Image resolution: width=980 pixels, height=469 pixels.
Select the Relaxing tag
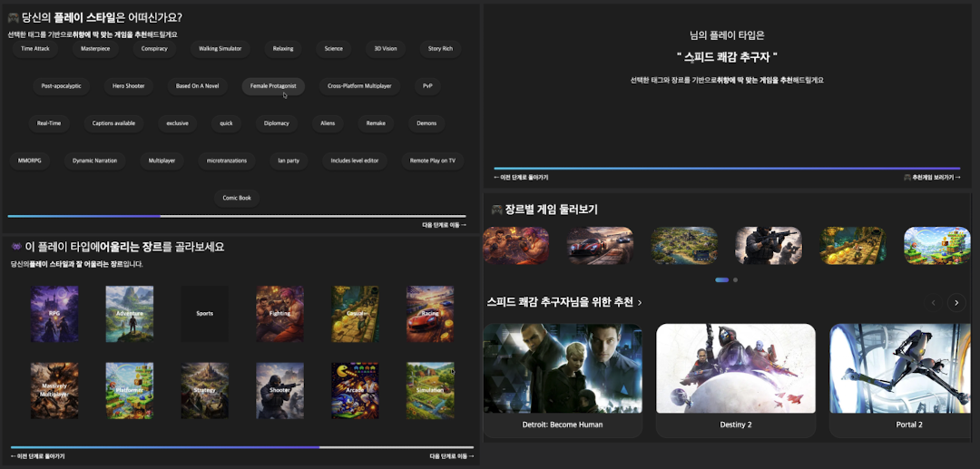pyautogui.click(x=283, y=49)
